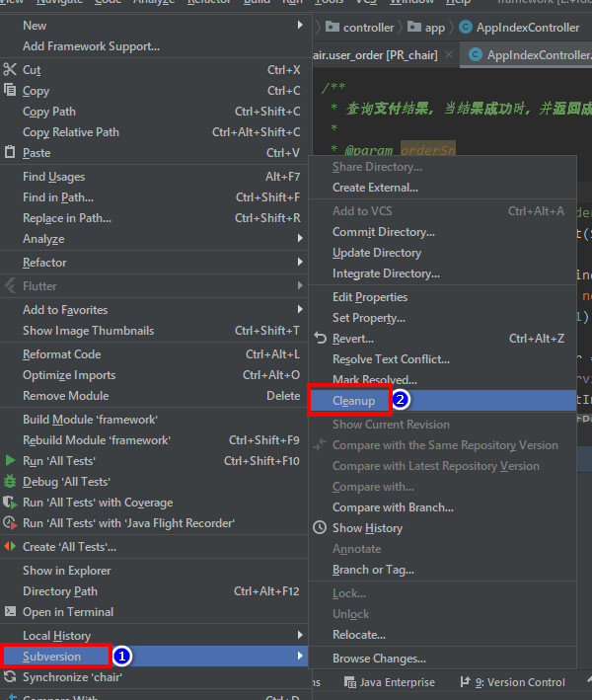Click the Open in Terminal icon
Viewport: 592px width, 700px height.
[x=10, y=611]
